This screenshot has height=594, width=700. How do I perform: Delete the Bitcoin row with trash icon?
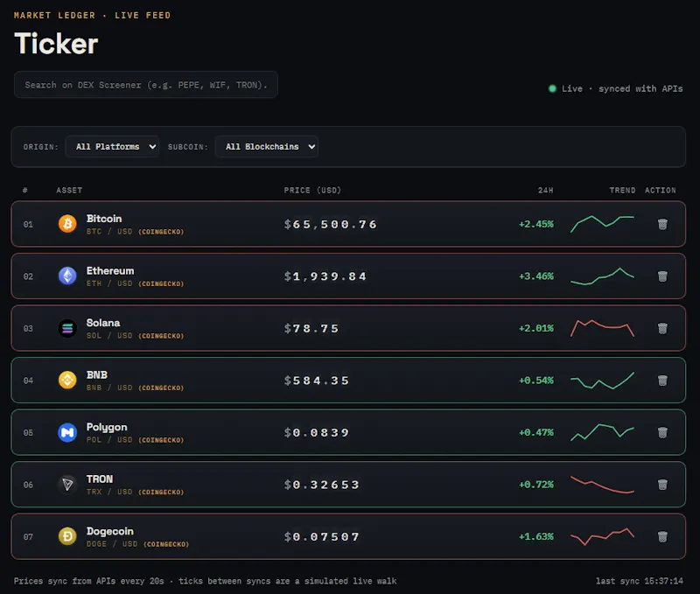(x=662, y=224)
